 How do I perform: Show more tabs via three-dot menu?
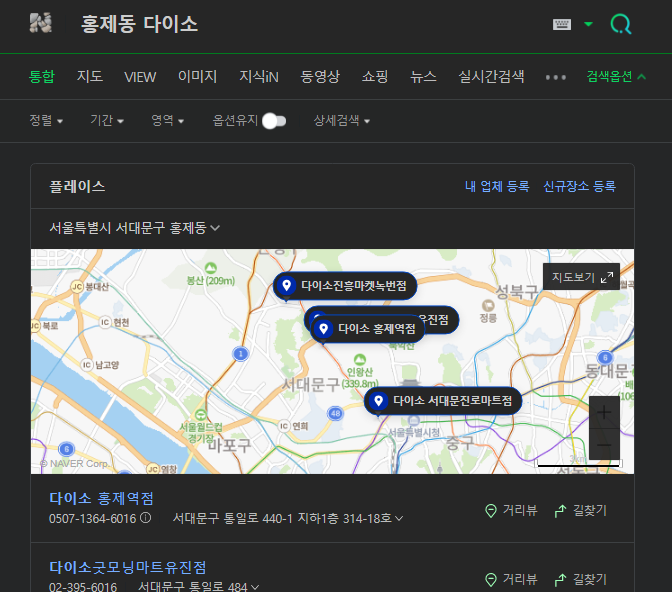555,78
